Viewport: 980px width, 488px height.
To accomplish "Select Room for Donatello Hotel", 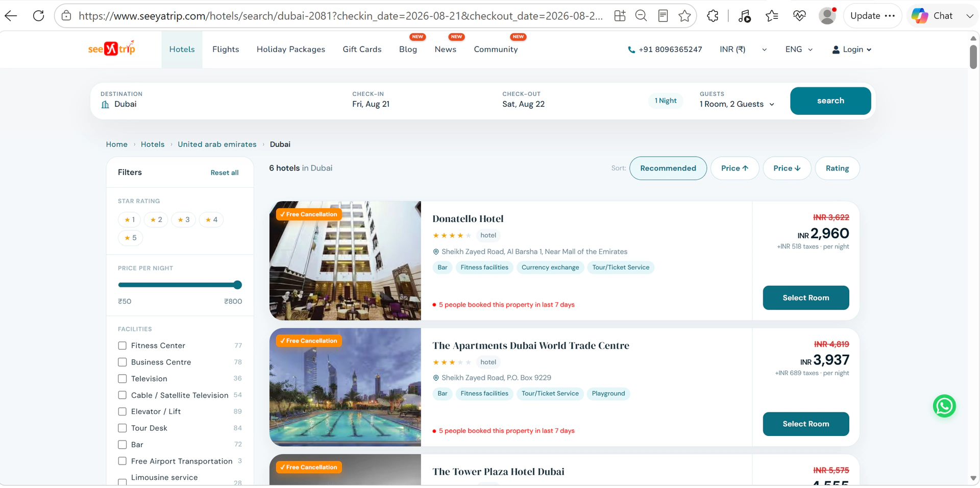I will coord(806,298).
